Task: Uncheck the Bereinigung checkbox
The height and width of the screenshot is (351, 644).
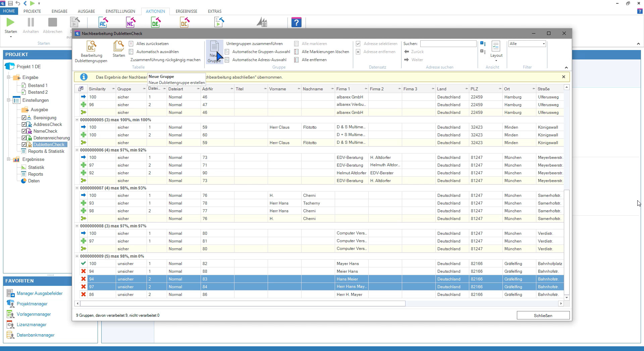Action: pyautogui.click(x=24, y=118)
